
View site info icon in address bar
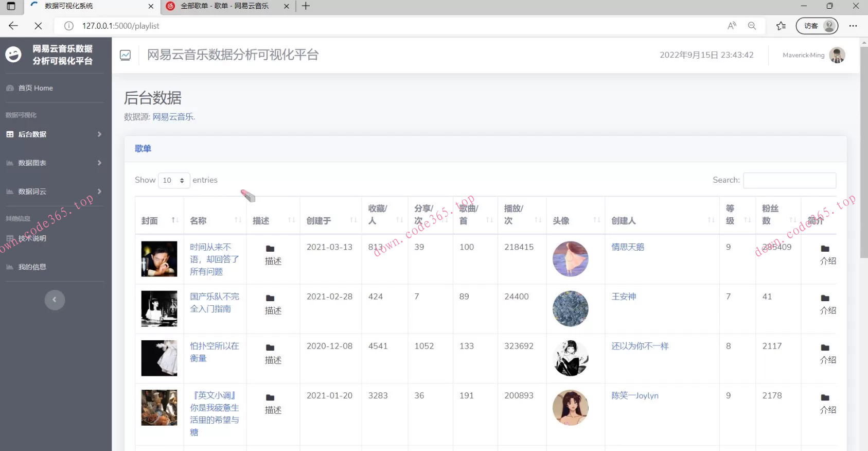69,26
